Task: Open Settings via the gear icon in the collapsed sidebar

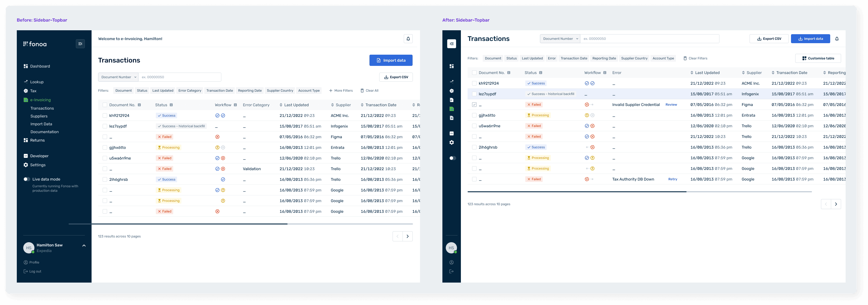Action: (x=452, y=142)
